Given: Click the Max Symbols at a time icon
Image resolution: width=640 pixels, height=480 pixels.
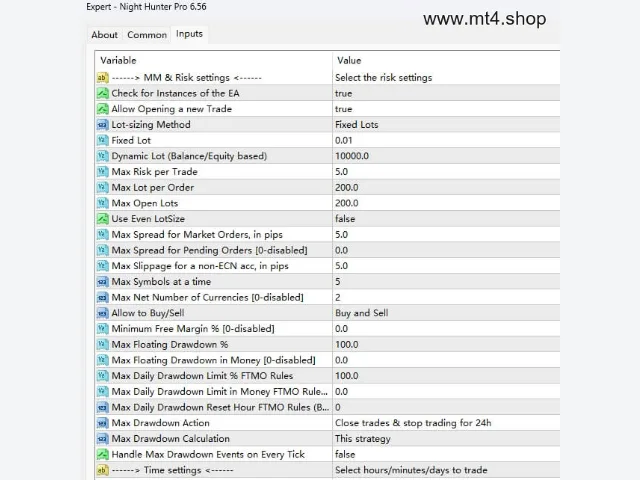Looking at the screenshot, I should (x=102, y=282).
